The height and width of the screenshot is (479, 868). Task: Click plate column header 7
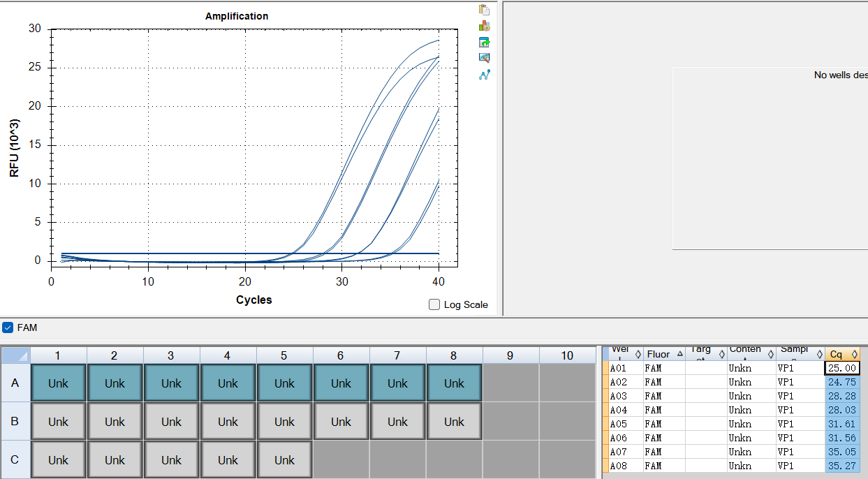(x=398, y=355)
